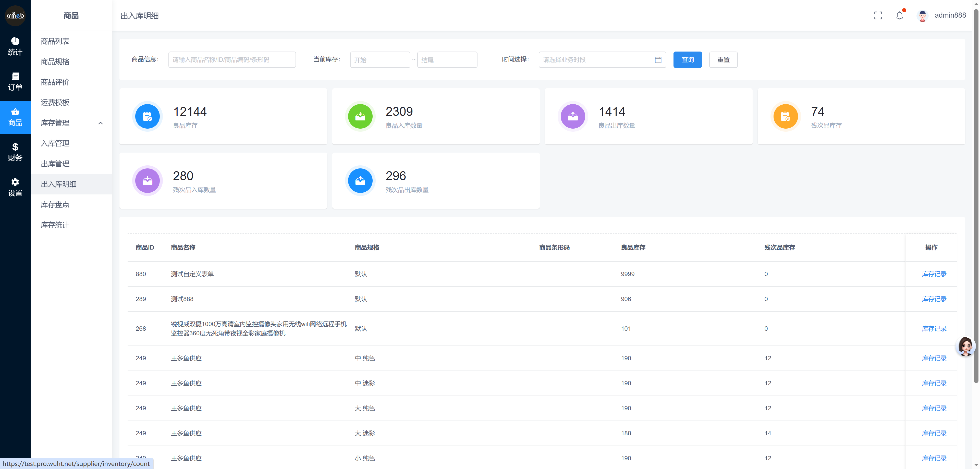Open the 统计 sidebar section
Screen dimensions: 980x469
coord(15,46)
